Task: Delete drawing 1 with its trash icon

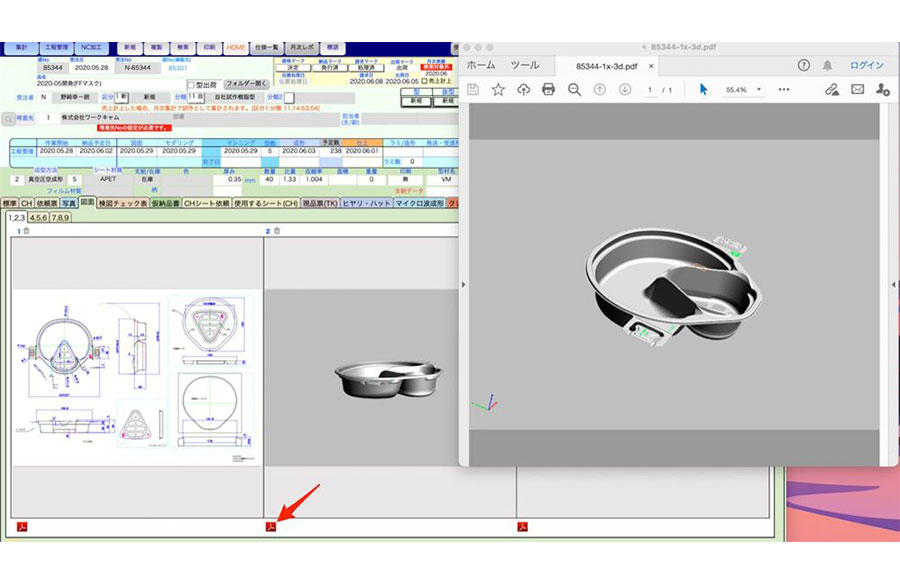Action: [26, 231]
